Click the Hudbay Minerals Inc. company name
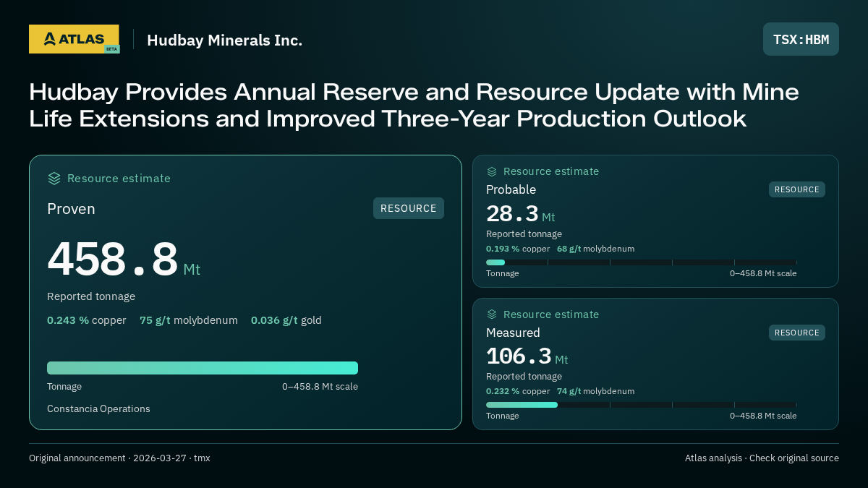 [x=224, y=40]
